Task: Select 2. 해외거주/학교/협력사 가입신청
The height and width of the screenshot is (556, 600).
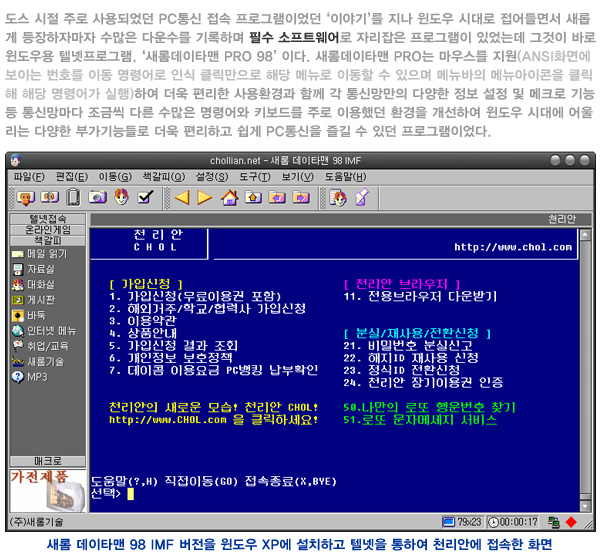Action: click(x=207, y=308)
